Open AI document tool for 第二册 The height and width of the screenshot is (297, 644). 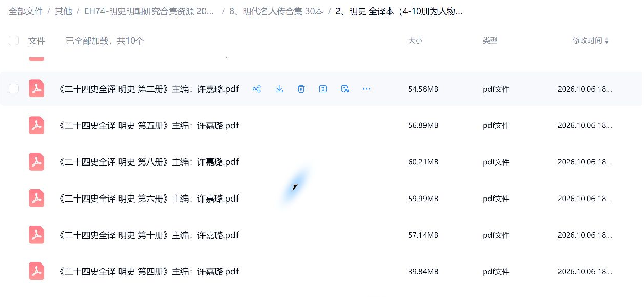345,89
